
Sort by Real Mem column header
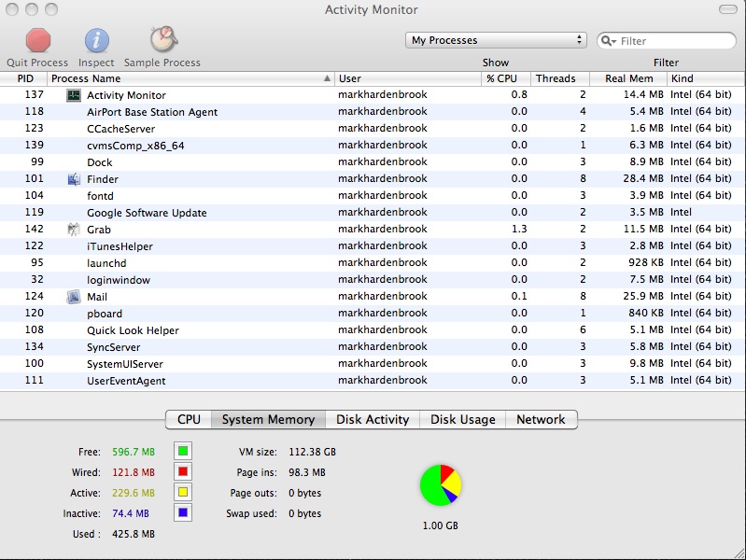(x=628, y=79)
